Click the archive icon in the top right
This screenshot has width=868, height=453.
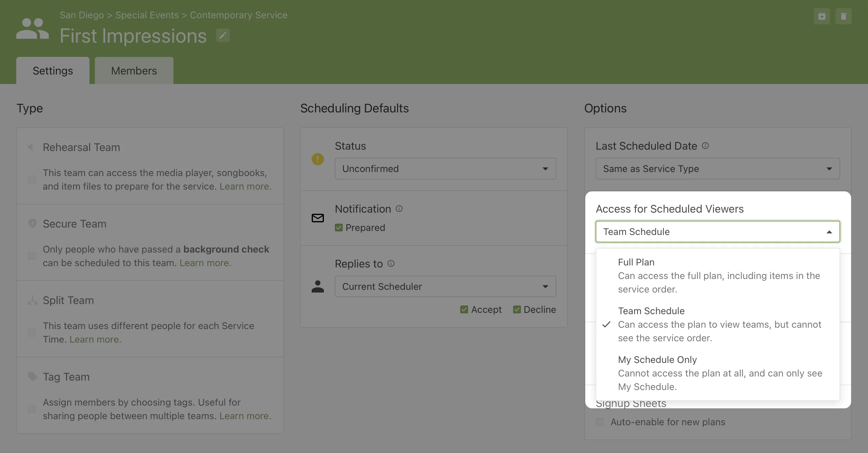click(822, 16)
